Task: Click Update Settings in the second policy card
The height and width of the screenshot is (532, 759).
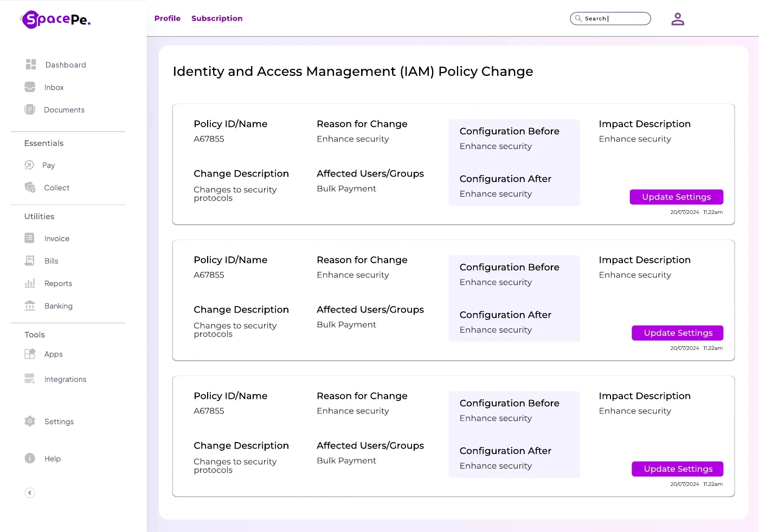Action: (678, 333)
